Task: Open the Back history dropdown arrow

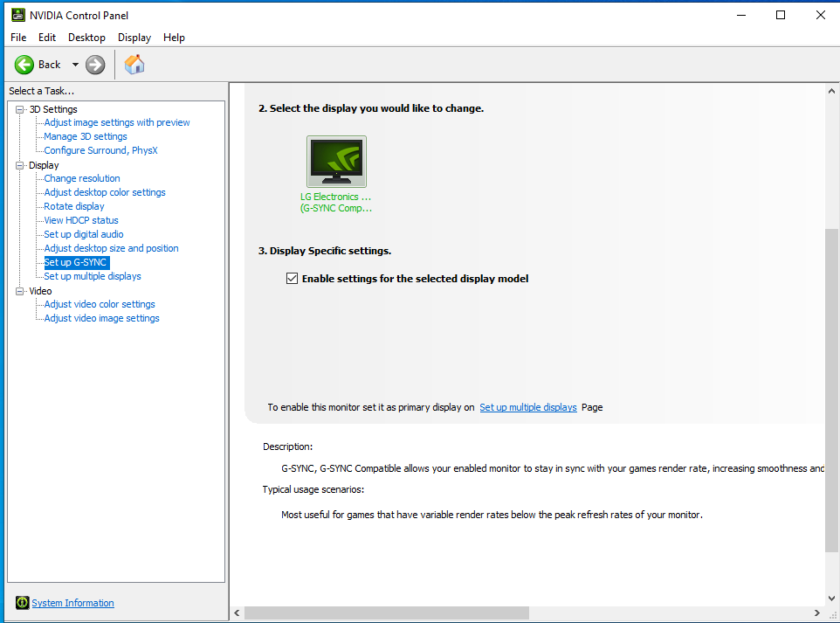Action: tap(75, 65)
